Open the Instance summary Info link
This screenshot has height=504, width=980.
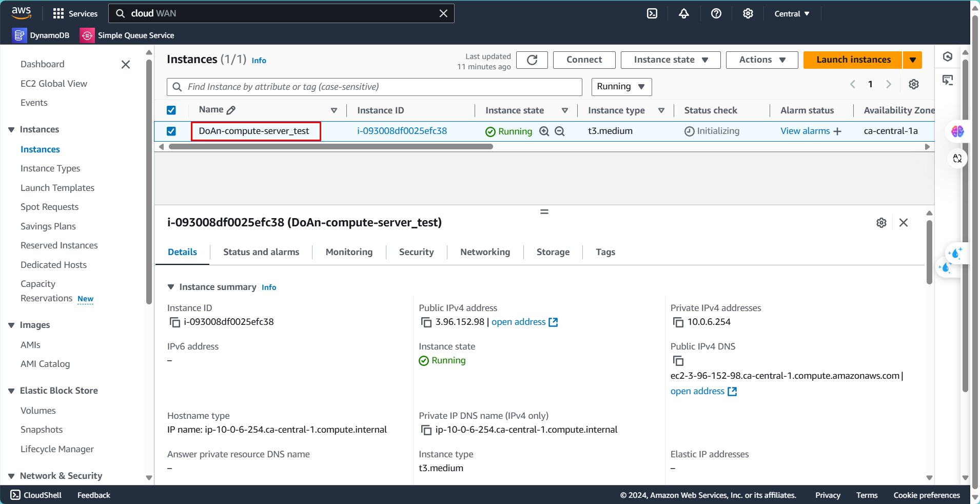coord(269,287)
